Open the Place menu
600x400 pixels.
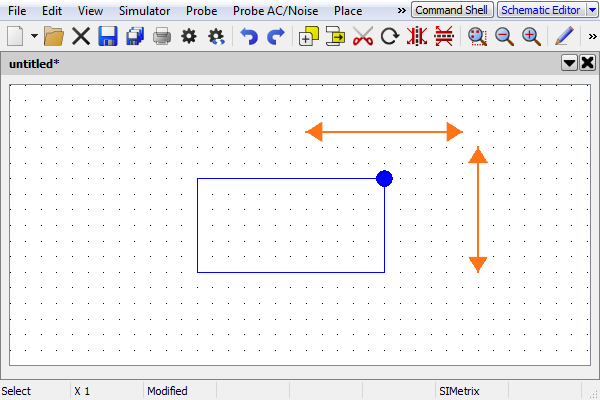348,10
